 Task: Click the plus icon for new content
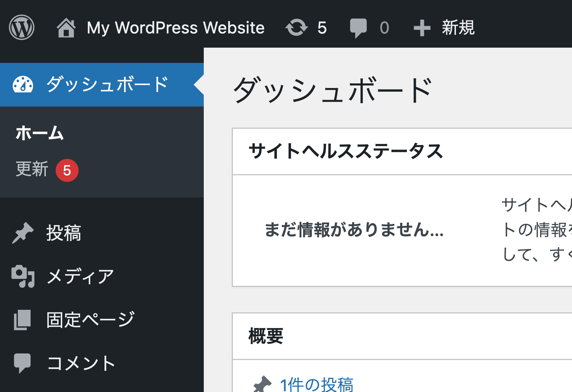[422, 28]
